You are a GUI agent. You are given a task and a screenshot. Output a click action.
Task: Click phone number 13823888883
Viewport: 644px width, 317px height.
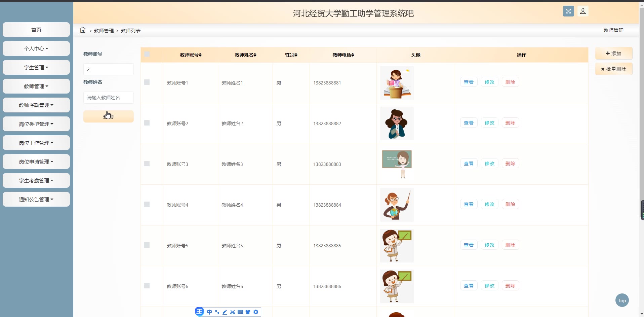pyautogui.click(x=327, y=164)
